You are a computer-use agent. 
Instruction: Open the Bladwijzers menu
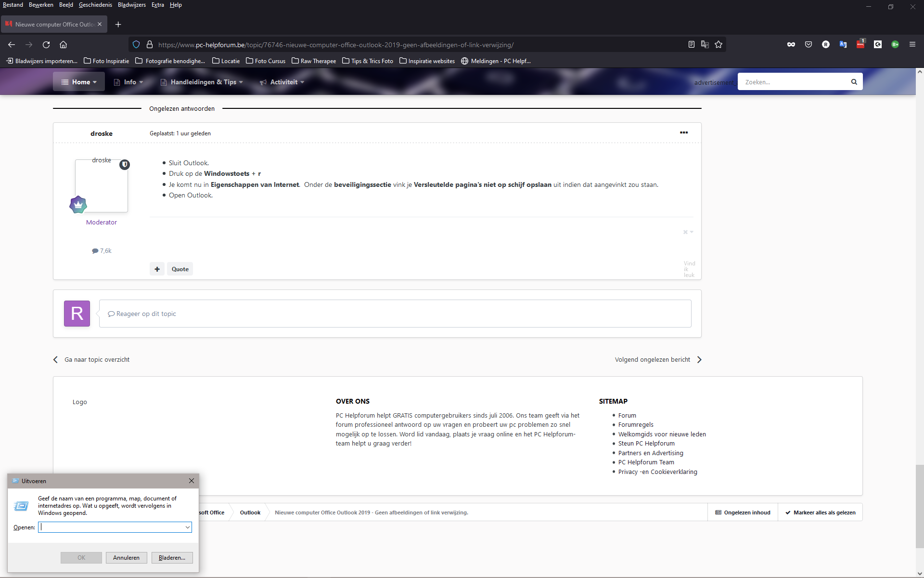(131, 5)
